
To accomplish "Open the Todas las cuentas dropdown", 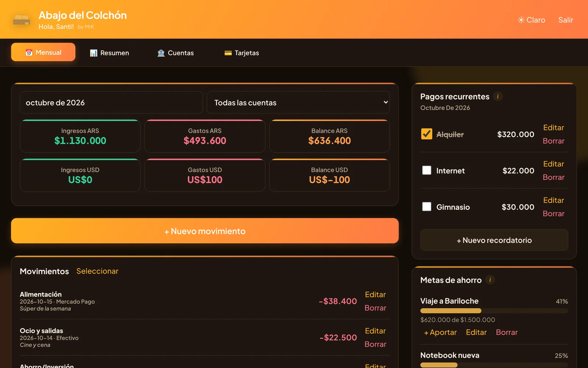I will (298, 103).
